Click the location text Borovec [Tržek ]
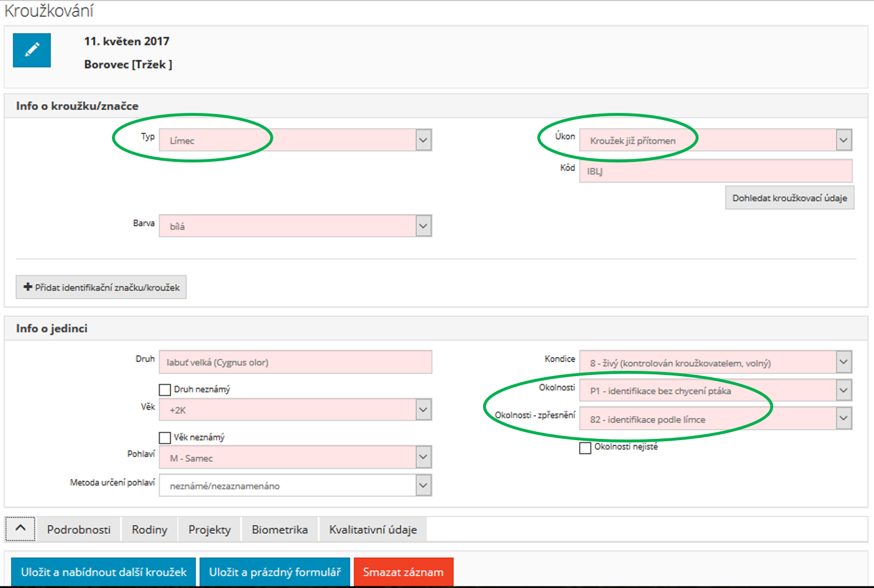This screenshot has height=588, width=874. pos(128,65)
